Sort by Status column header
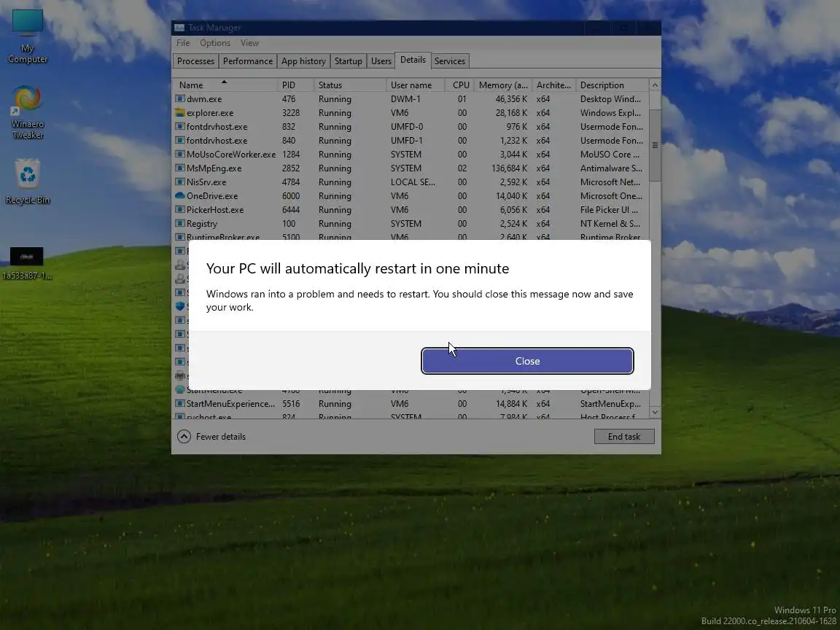The width and height of the screenshot is (840, 630). [350, 85]
